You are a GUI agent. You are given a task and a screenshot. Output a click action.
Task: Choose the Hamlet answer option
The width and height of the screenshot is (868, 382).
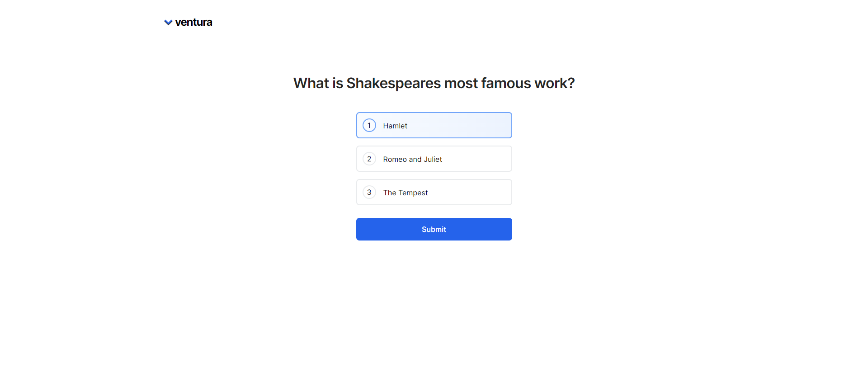[434, 125]
